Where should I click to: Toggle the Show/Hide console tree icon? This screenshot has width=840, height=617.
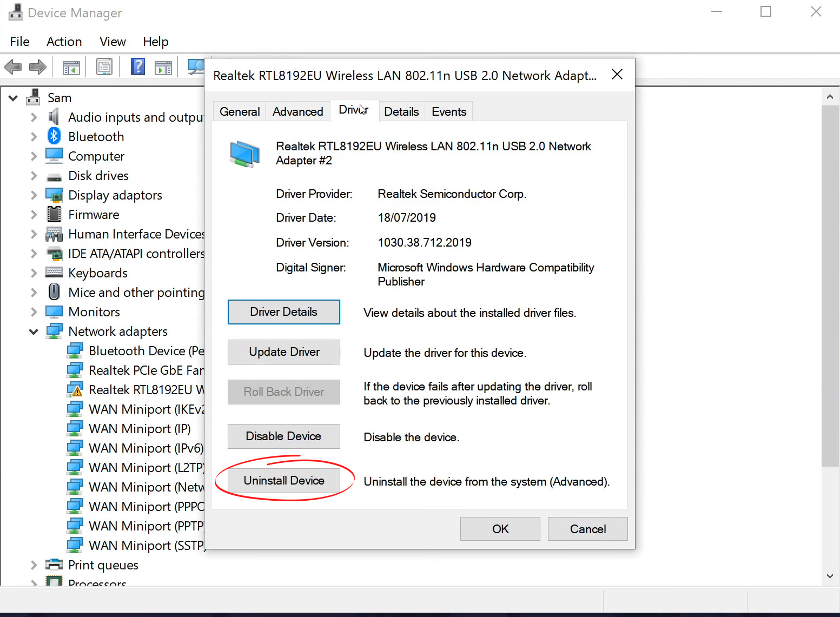pos(71,67)
